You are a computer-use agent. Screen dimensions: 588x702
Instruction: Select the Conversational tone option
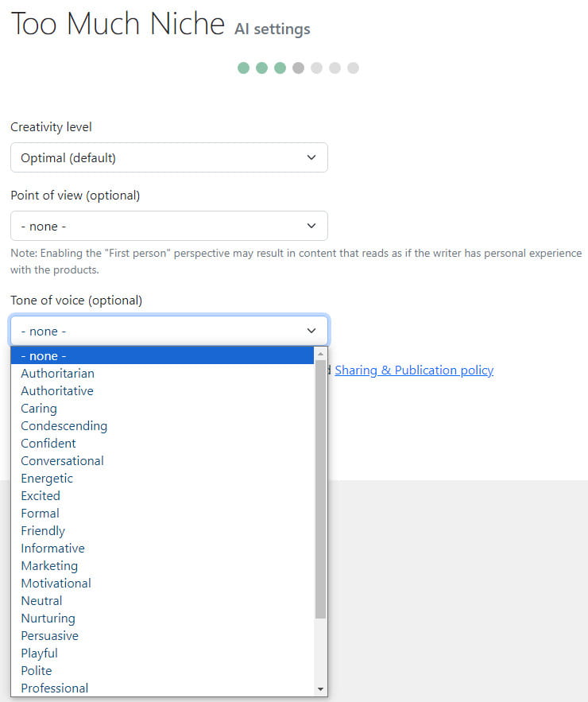click(x=162, y=460)
